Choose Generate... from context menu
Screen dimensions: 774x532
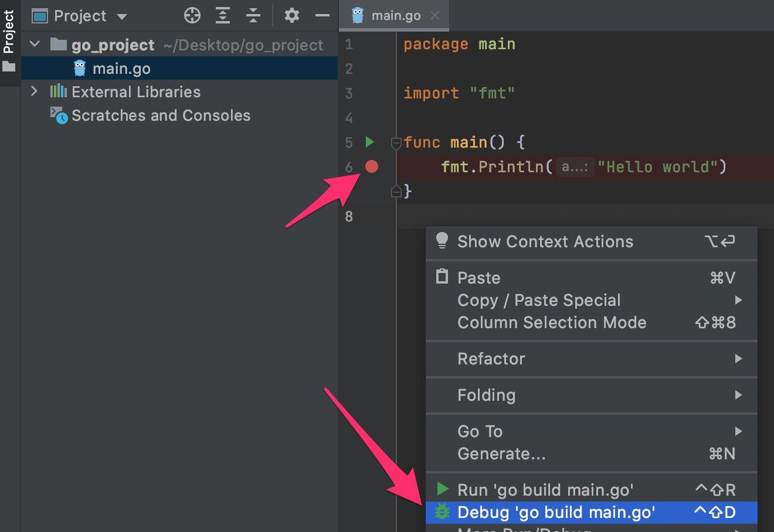tap(592, 453)
